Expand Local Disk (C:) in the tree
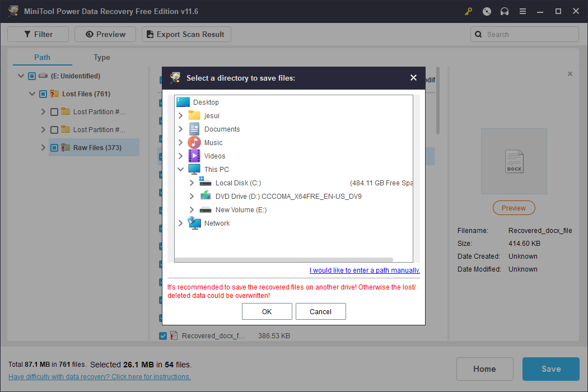 (x=191, y=183)
